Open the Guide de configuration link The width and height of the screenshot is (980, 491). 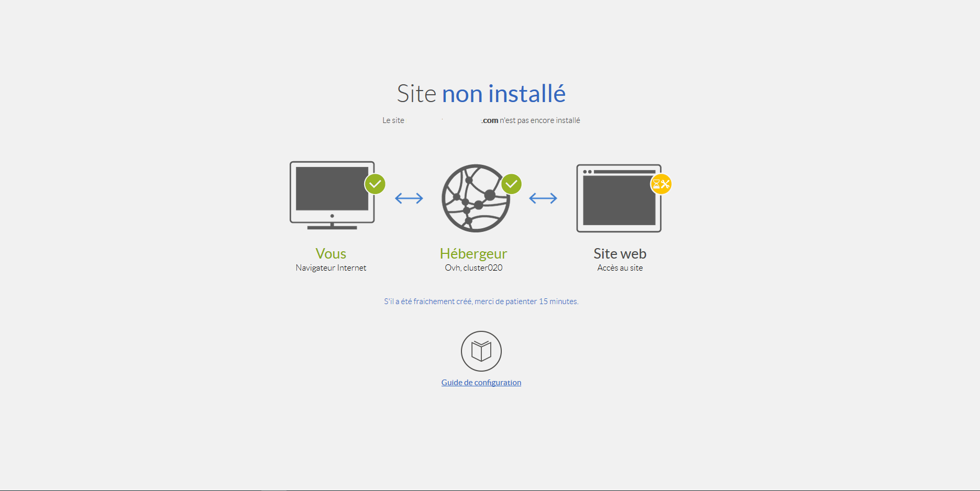point(481,383)
